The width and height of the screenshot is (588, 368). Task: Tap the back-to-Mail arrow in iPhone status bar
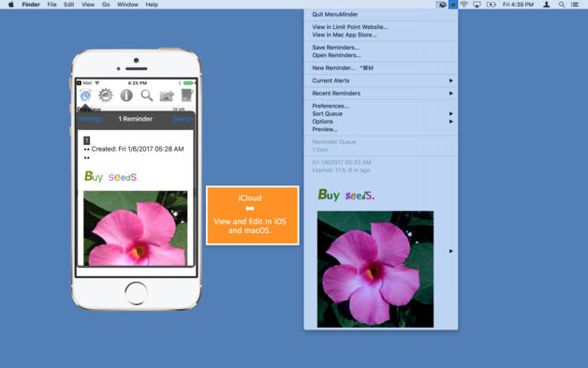tap(79, 83)
